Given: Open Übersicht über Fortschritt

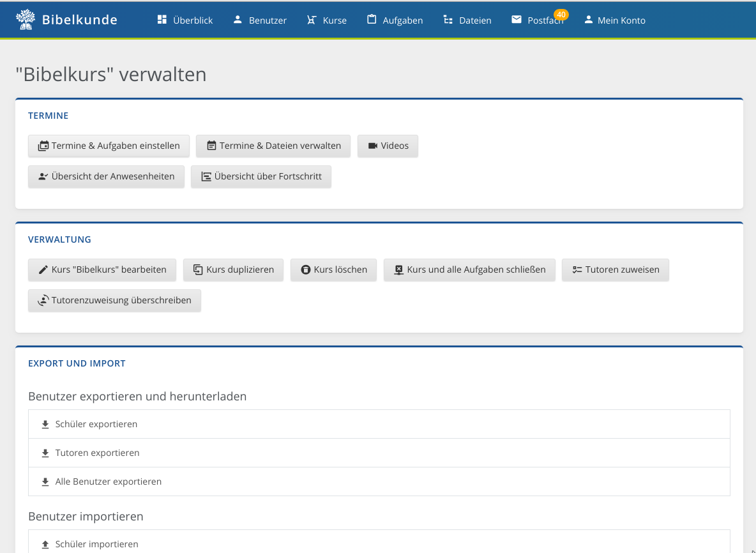Looking at the screenshot, I should pyautogui.click(x=261, y=176).
